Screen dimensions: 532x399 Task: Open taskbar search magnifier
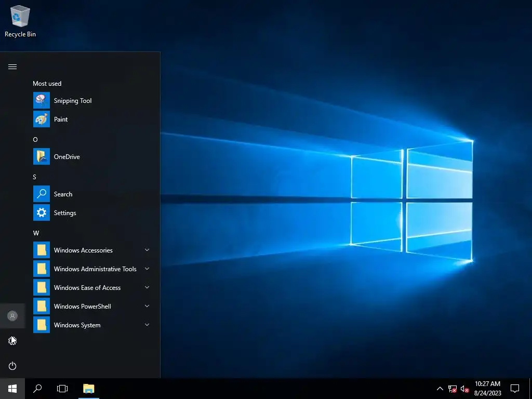coord(37,389)
